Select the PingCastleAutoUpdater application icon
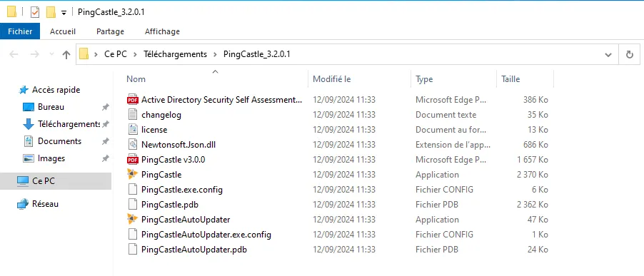644x276 pixels. [x=132, y=220]
